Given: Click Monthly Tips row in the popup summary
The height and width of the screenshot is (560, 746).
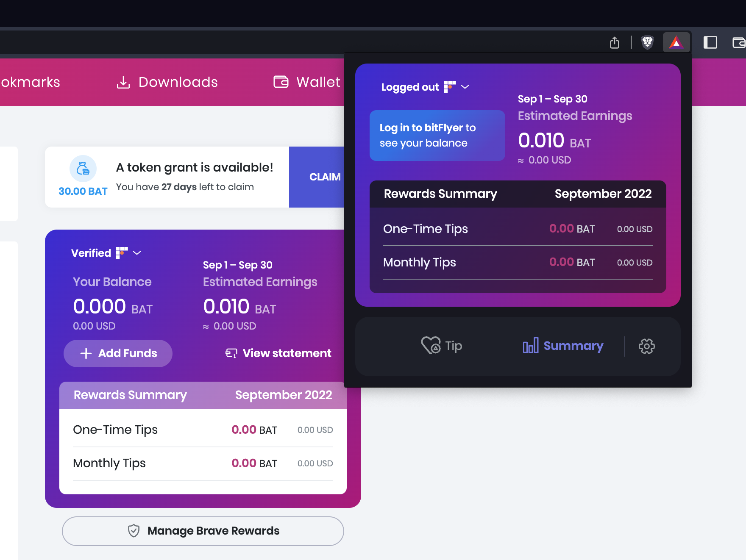Looking at the screenshot, I should (518, 262).
